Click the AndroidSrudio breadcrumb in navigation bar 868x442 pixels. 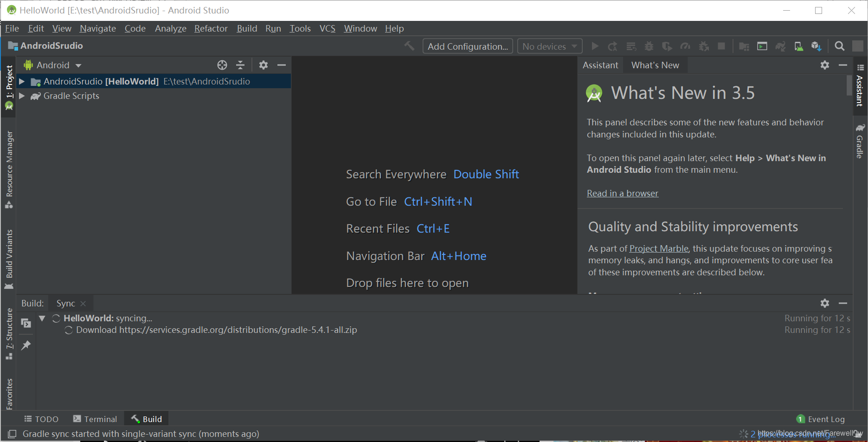point(45,45)
